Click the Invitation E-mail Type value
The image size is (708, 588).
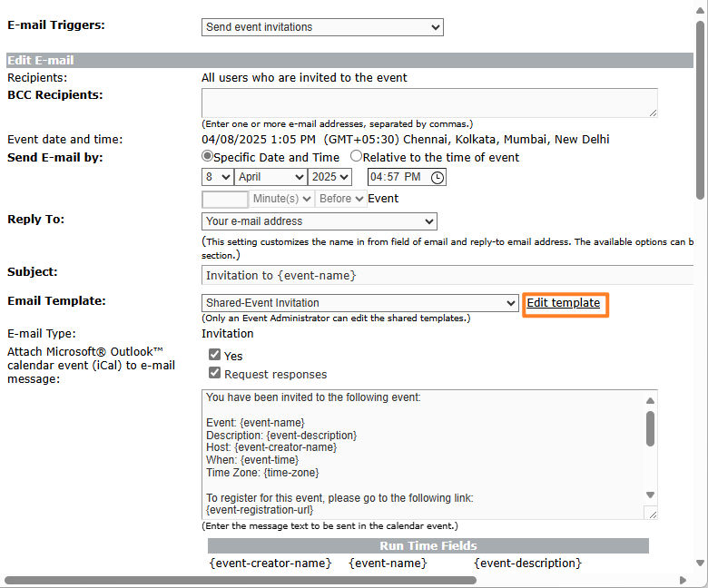click(x=227, y=334)
